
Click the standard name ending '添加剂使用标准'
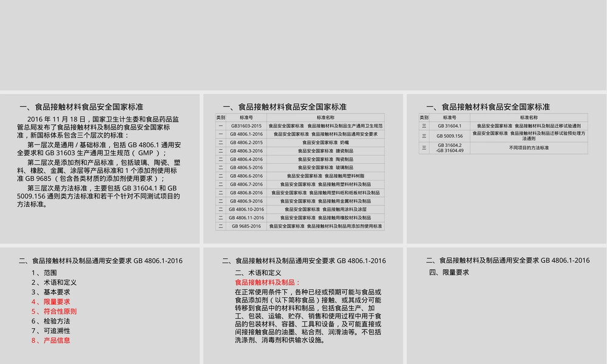(325, 226)
